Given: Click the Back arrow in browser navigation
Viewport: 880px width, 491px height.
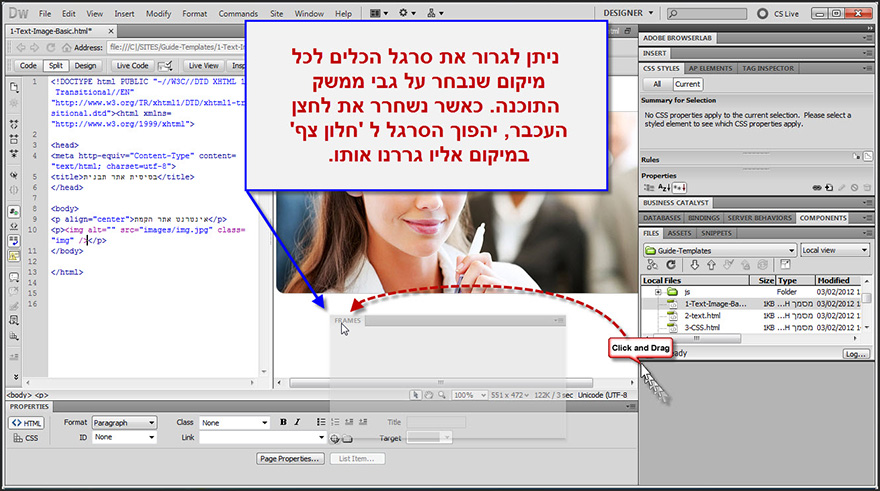Looking at the screenshot, I should click(x=21, y=48).
